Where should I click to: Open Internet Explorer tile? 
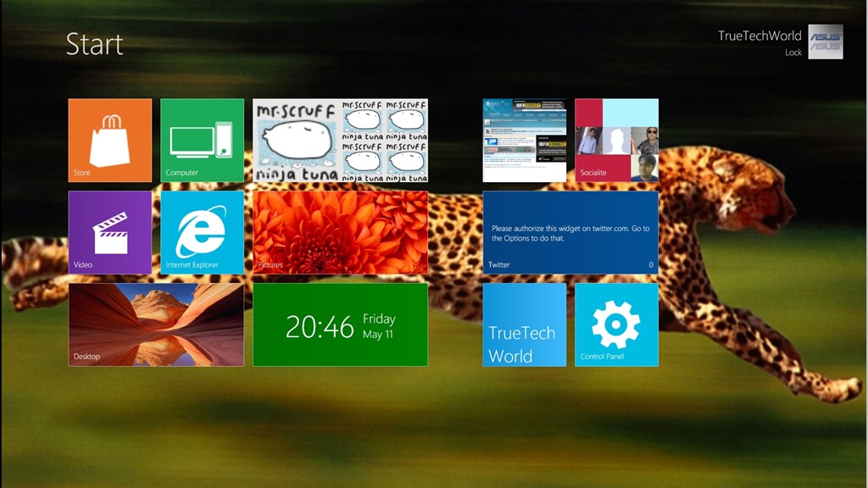tap(202, 232)
